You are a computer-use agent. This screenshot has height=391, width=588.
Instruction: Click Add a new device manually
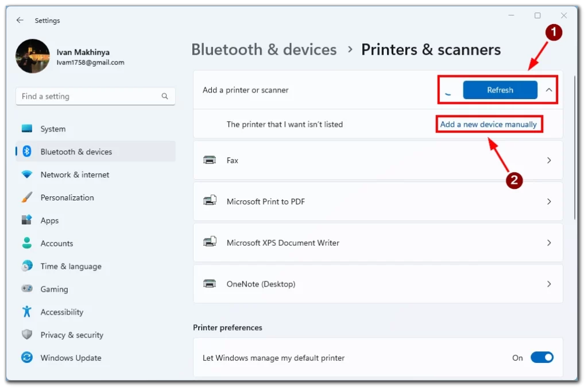coord(488,124)
